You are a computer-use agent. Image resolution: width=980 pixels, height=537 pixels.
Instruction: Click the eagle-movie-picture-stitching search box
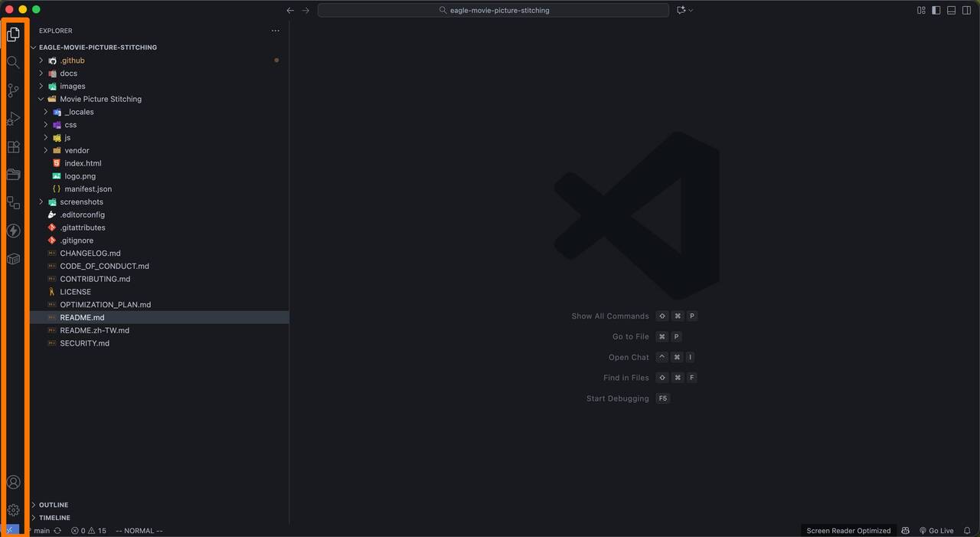click(493, 10)
